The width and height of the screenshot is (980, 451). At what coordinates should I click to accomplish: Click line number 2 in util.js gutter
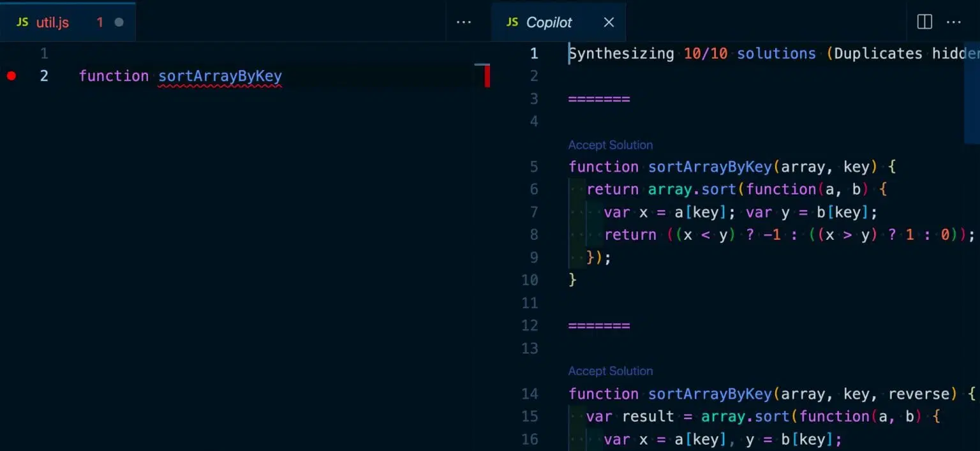44,76
